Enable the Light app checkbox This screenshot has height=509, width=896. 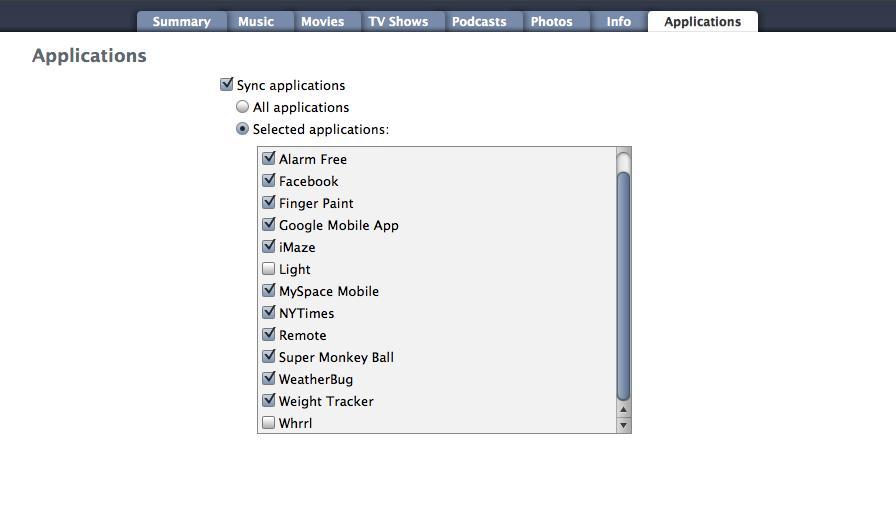pyautogui.click(x=269, y=268)
